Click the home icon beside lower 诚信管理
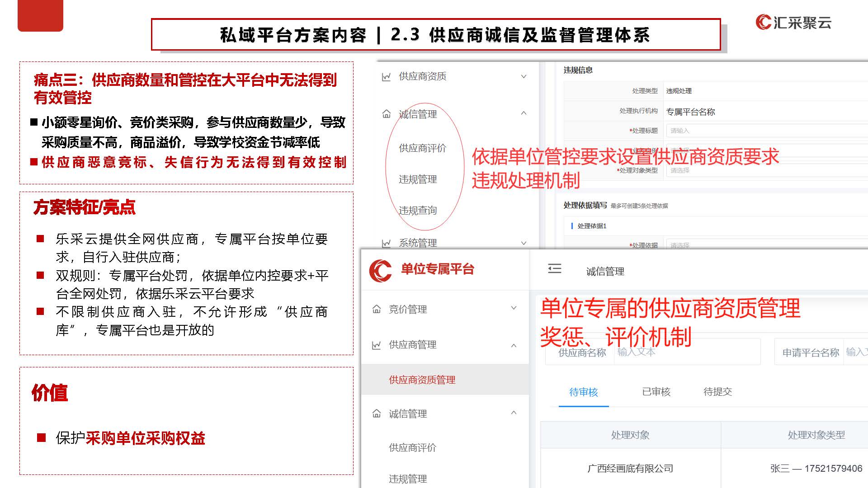This screenshot has width=868, height=488. click(376, 413)
